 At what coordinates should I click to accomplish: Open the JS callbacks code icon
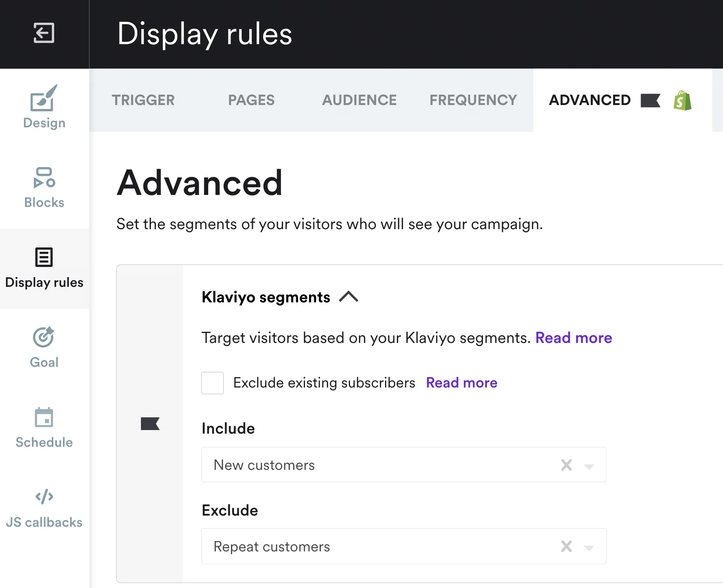click(44, 496)
